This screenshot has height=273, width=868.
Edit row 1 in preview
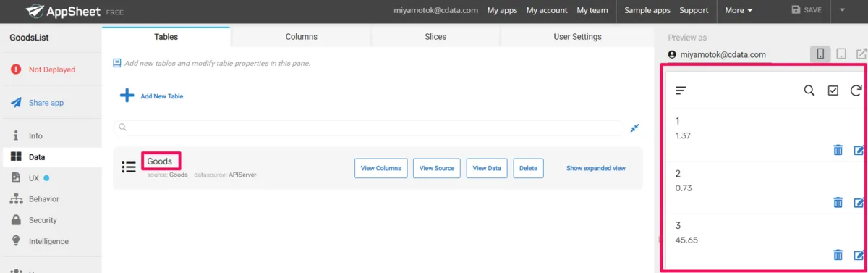pyautogui.click(x=859, y=150)
